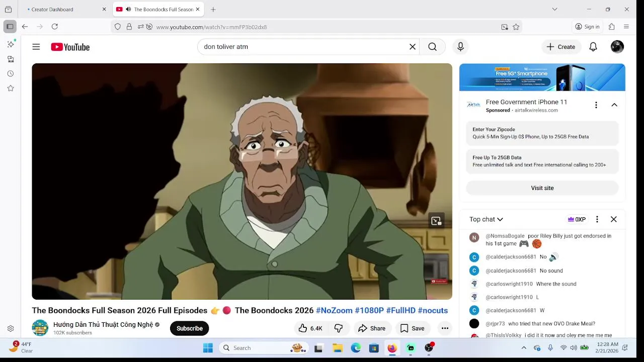Open the channel avatar thumbnail

tap(40, 328)
